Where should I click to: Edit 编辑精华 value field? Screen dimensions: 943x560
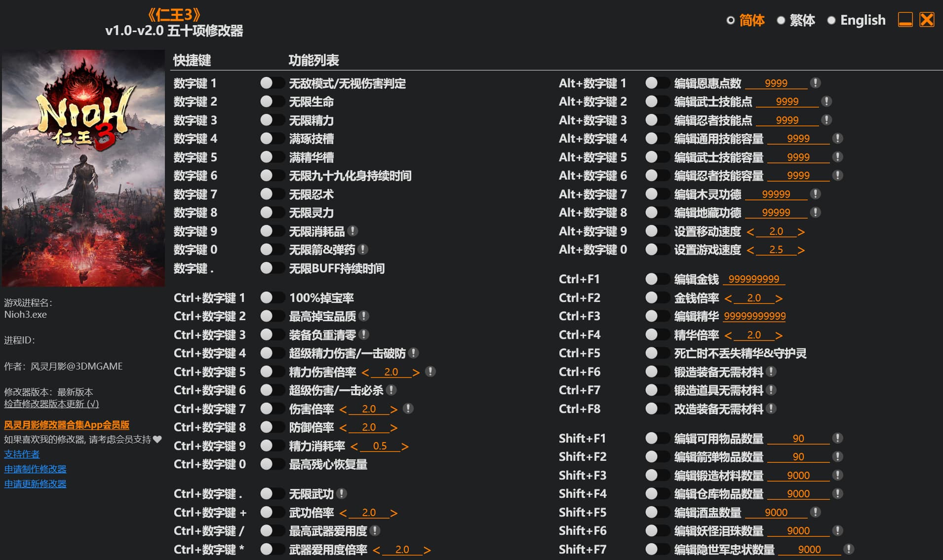754,316
